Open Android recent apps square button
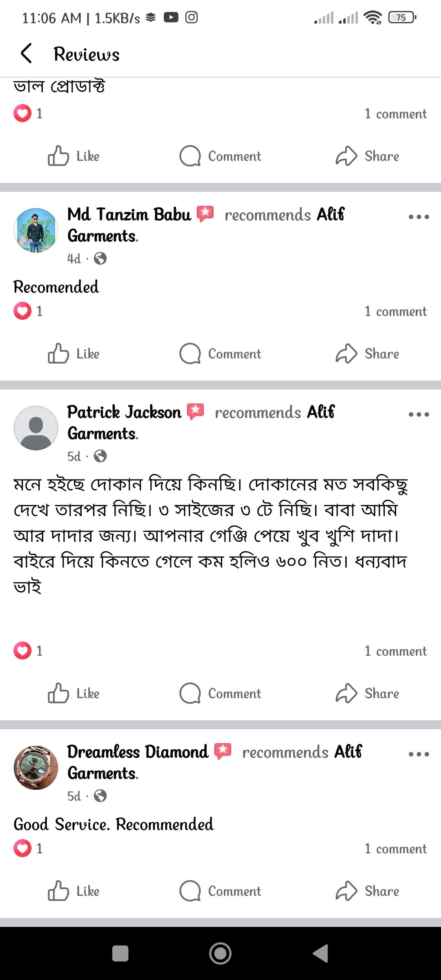Screen dimensions: 441x980 (120, 953)
